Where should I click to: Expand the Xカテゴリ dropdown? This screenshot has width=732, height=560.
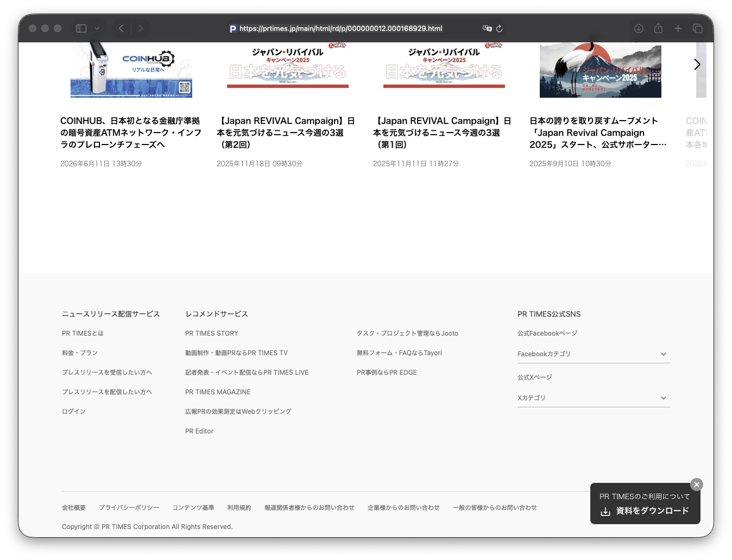point(594,398)
